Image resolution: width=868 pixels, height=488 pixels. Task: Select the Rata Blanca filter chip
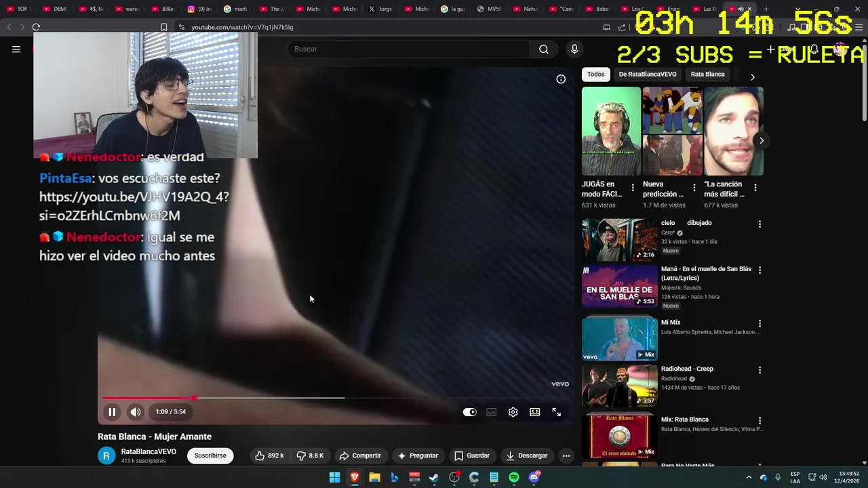coord(707,74)
